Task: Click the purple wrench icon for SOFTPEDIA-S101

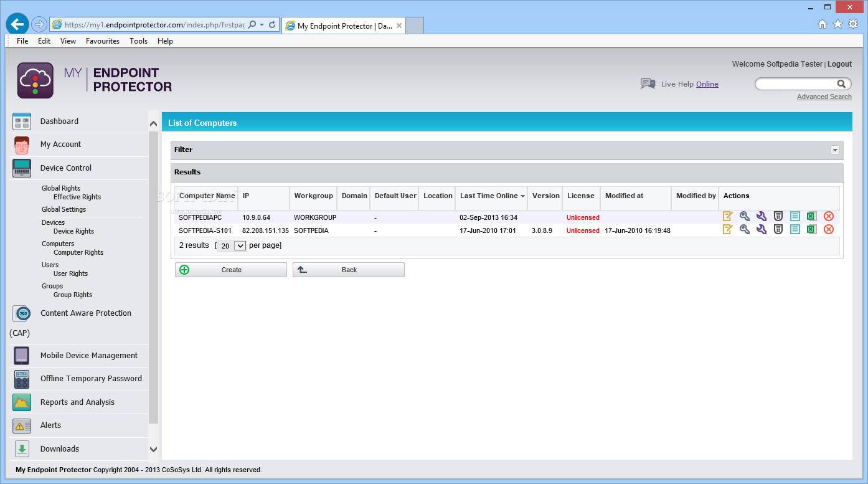Action: pos(762,229)
